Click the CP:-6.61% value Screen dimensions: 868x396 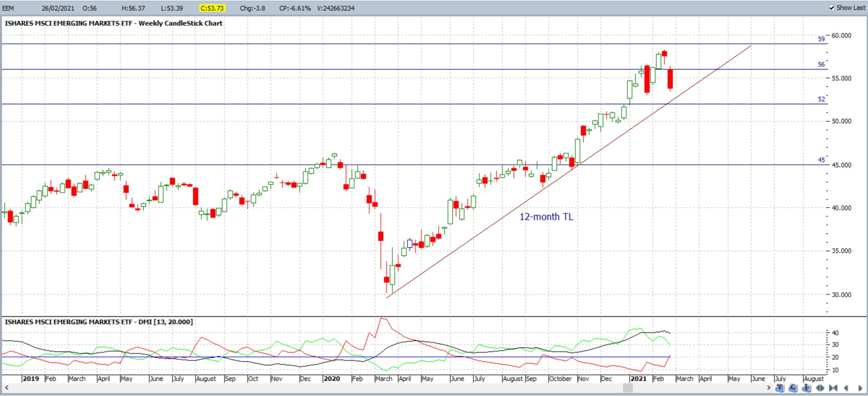[x=295, y=8]
